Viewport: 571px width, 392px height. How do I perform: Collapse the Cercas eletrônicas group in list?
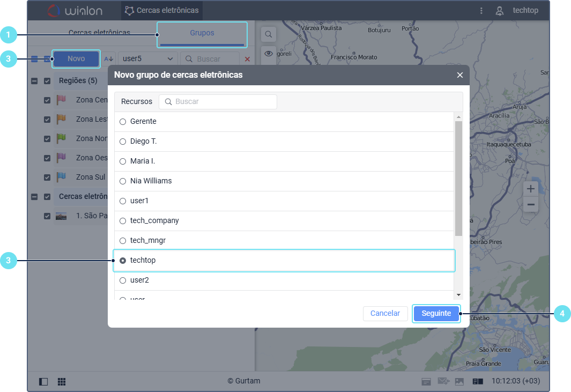click(x=34, y=197)
